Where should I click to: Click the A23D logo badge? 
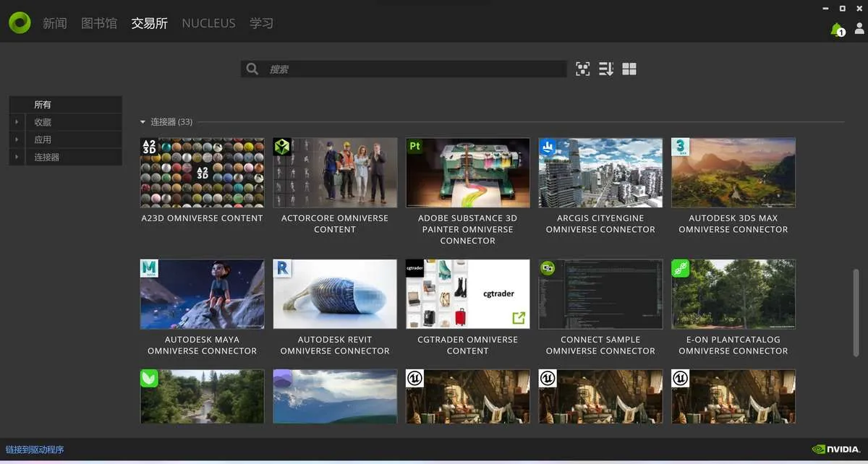[x=149, y=147]
